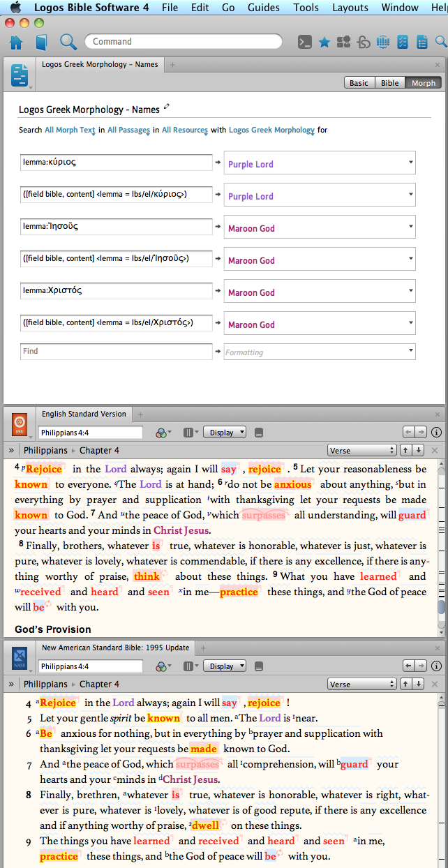Open visual filters icon in NASB panel
Image resolution: width=448 pixels, height=868 pixels.
(162, 666)
